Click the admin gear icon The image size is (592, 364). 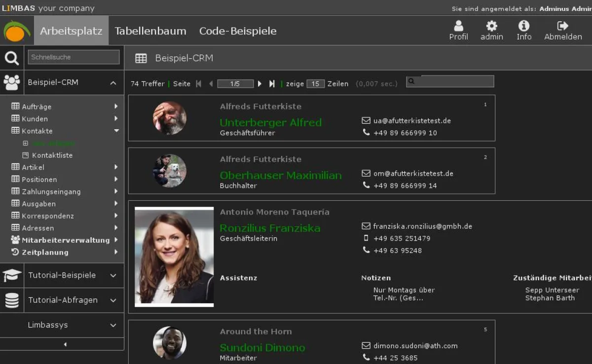(x=491, y=27)
